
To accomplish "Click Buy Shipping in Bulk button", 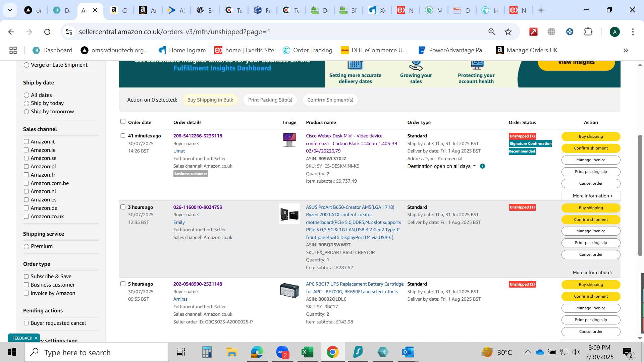I will (x=210, y=100).
